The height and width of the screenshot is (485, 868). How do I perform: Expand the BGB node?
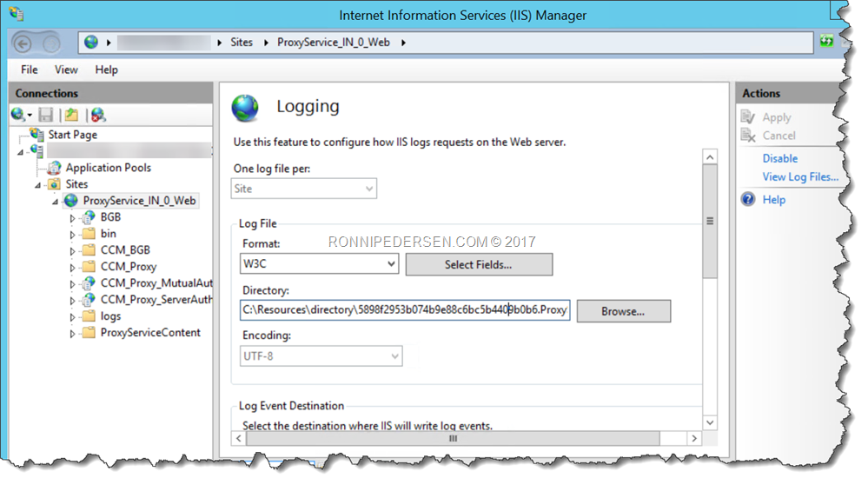point(72,218)
